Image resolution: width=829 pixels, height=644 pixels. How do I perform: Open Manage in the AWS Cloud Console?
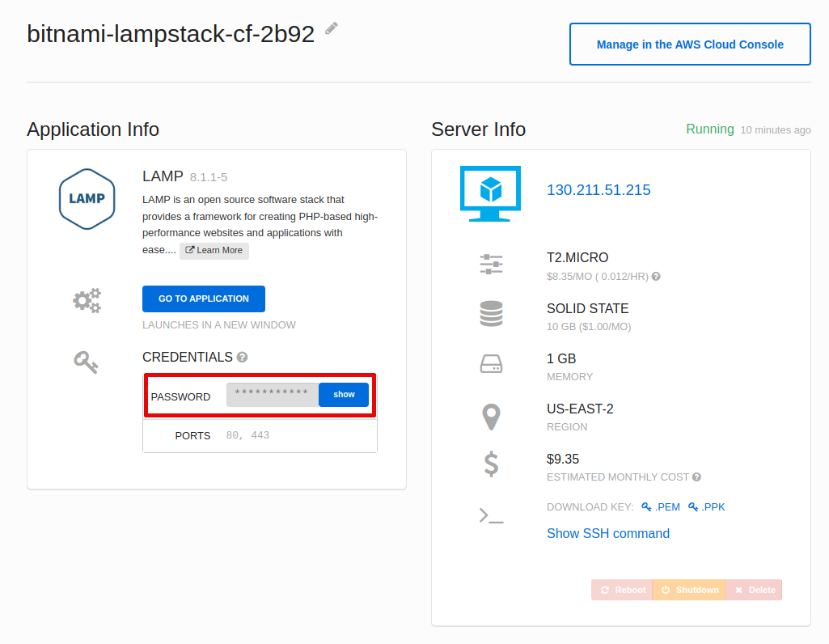[690, 44]
